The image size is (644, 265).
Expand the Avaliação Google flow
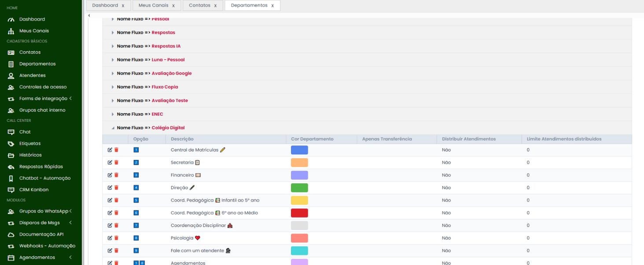113,73
